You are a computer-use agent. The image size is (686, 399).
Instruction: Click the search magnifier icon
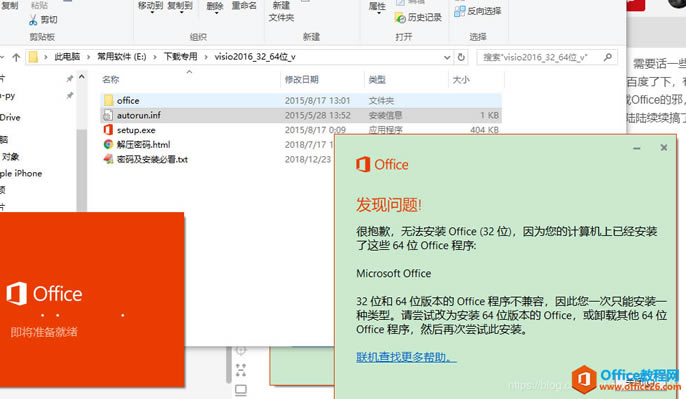click(x=608, y=57)
